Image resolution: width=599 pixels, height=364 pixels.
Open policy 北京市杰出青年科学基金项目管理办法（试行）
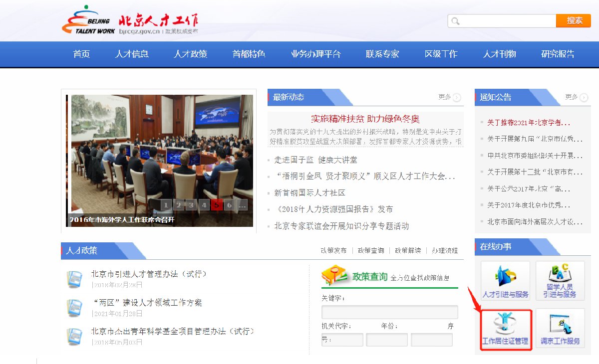point(173,331)
